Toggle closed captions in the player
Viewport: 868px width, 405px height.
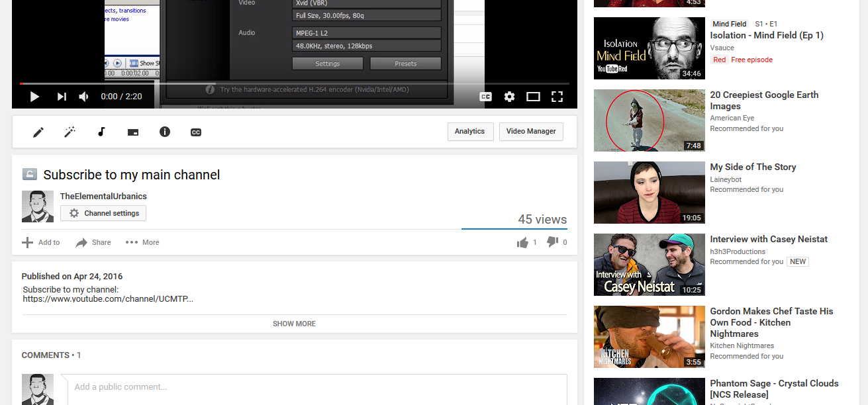(x=485, y=97)
